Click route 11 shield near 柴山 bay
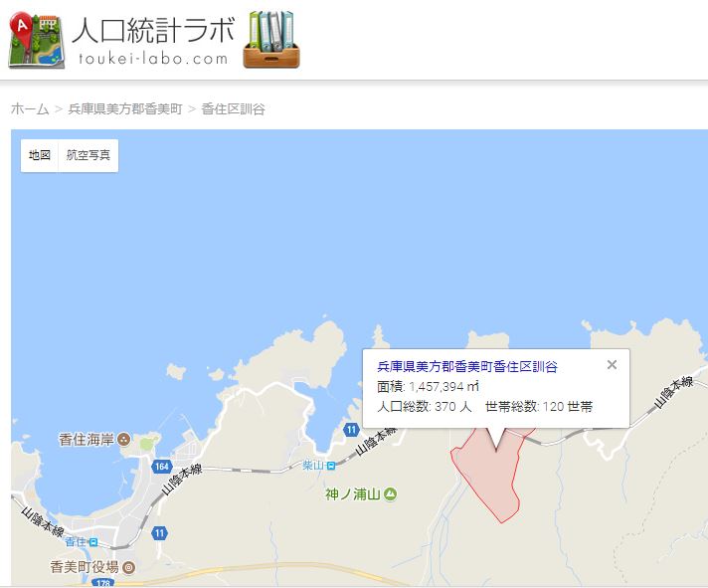This screenshot has height=588, width=708. point(351,430)
